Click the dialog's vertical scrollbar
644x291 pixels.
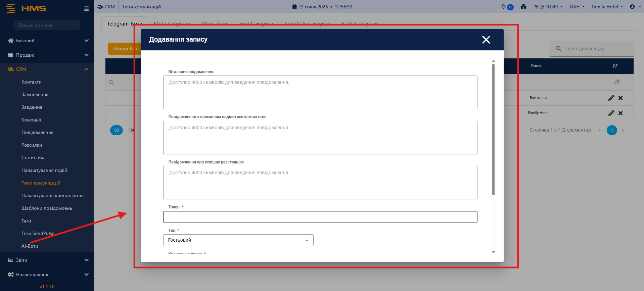click(493, 129)
